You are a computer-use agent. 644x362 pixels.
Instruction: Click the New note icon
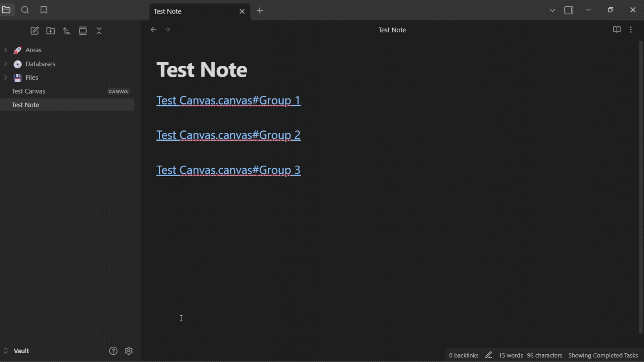pyautogui.click(x=35, y=31)
